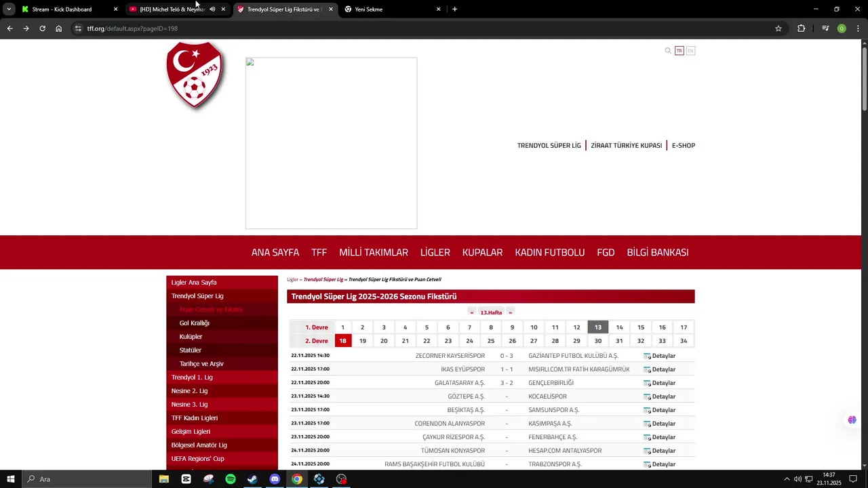This screenshot has width=868, height=488.
Task: Select Ligler Ana Sayfa in sidebar
Action: tap(222, 283)
